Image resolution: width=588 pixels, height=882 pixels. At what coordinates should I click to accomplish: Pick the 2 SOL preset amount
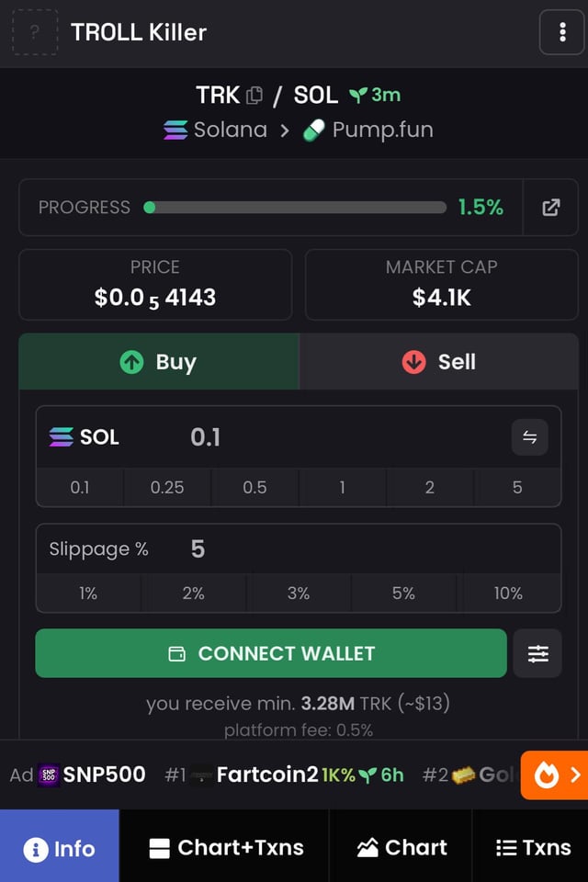(429, 487)
